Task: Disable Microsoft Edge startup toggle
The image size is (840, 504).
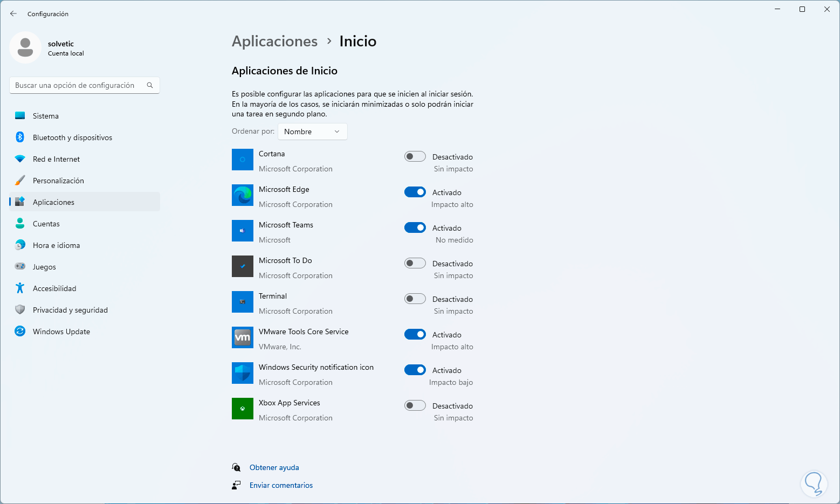Action: (415, 192)
